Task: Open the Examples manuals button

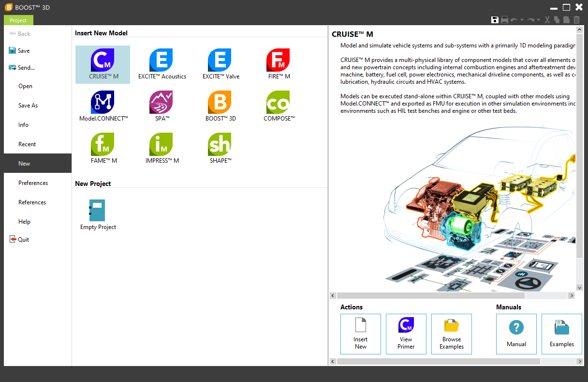Action: 562,334
